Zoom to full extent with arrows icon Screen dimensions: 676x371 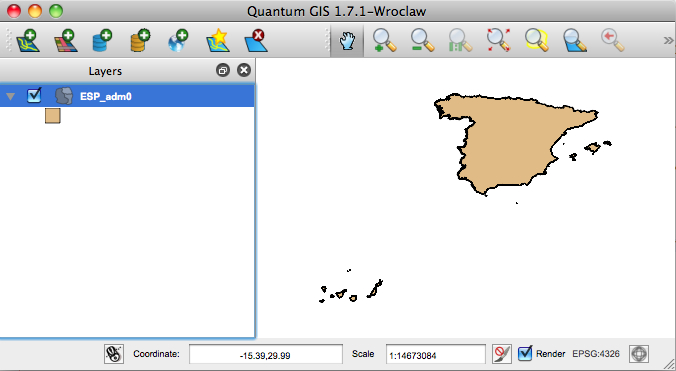(x=498, y=41)
